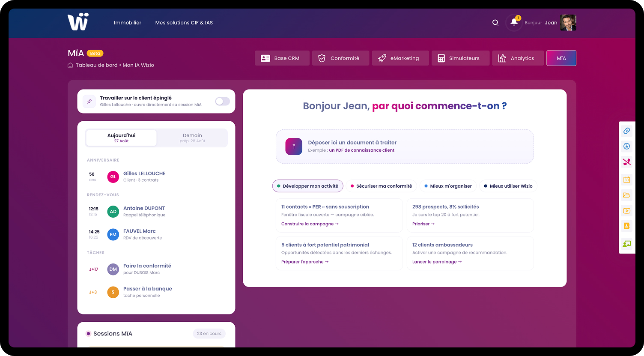Image resolution: width=644 pixels, height=356 pixels.
Task: Click the 11 contacts PER sans souscription card title
Action: (x=325, y=207)
